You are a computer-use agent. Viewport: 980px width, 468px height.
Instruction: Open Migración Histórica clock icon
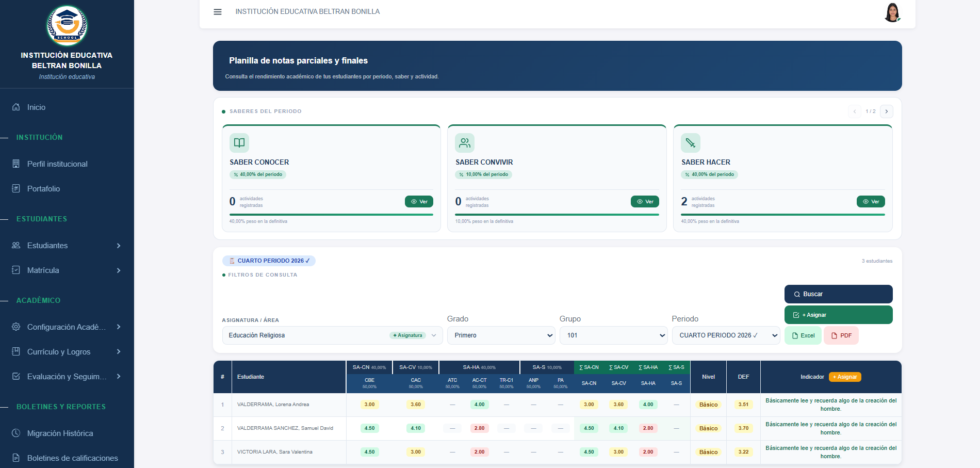pyautogui.click(x=16, y=433)
